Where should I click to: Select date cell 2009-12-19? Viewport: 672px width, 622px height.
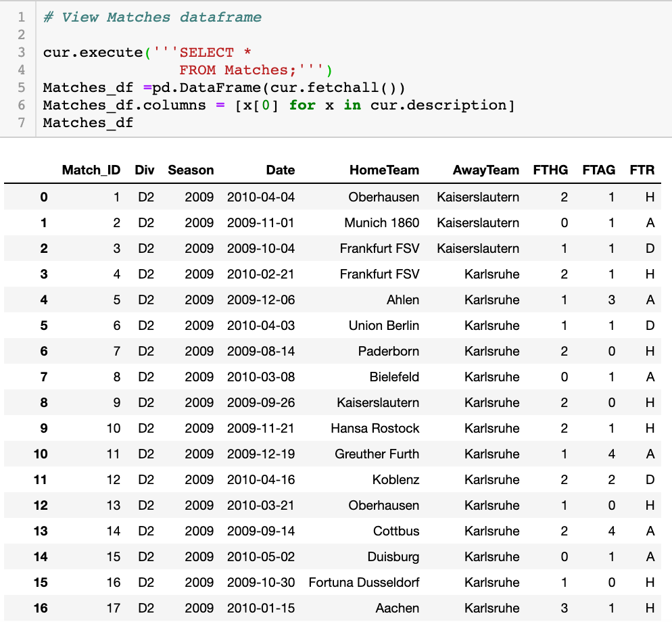[261, 454]
